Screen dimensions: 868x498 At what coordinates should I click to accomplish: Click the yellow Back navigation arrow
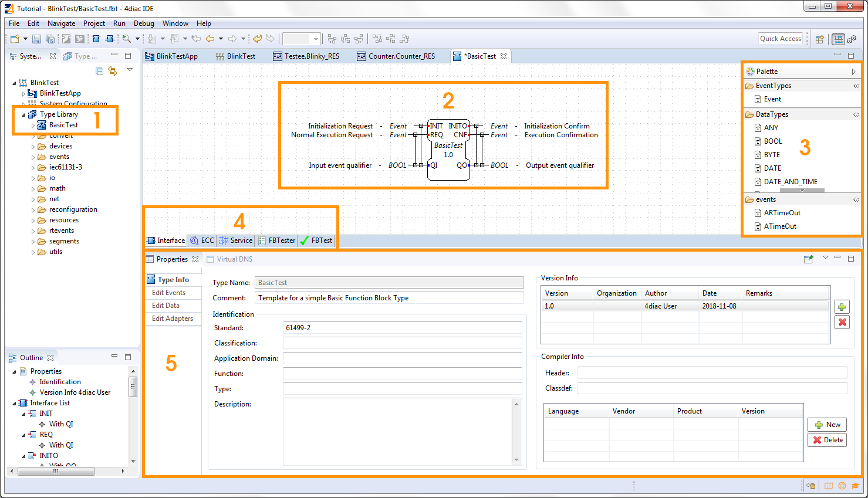coord(210,39)
